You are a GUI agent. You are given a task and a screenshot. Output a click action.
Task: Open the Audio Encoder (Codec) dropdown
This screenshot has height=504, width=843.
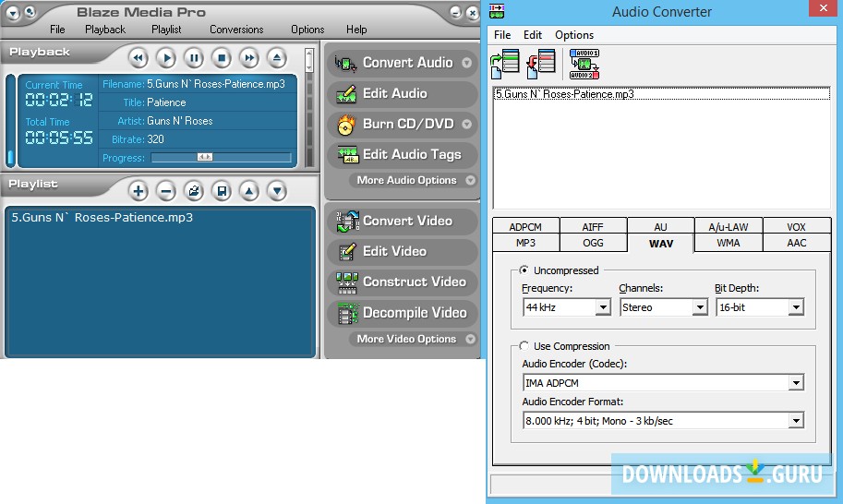[664, 383]
